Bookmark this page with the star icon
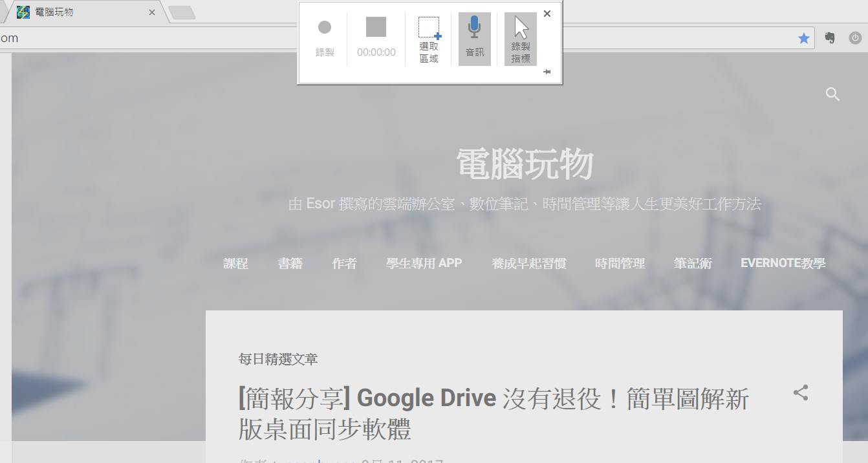 (x=804, y=38)
